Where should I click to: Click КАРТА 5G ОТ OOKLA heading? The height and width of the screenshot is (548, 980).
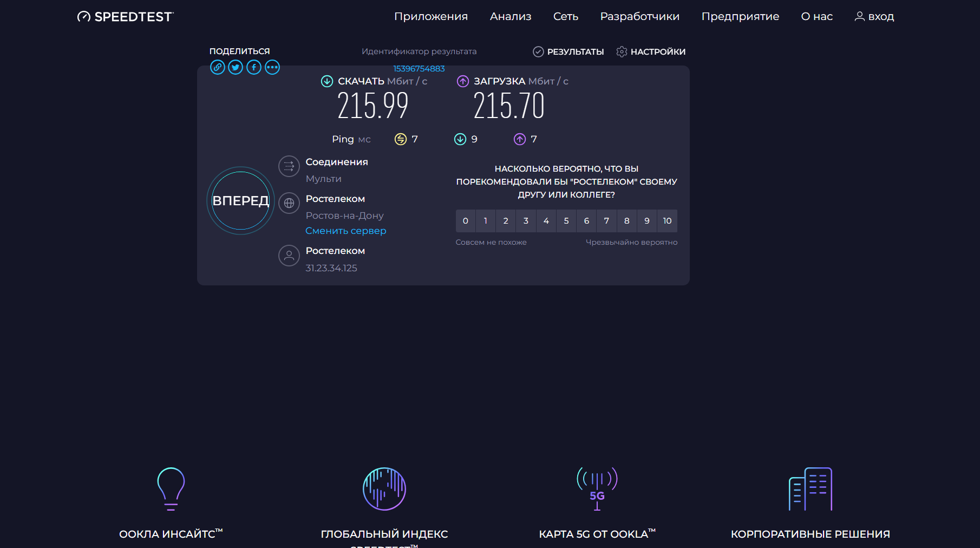click(597, 534)
